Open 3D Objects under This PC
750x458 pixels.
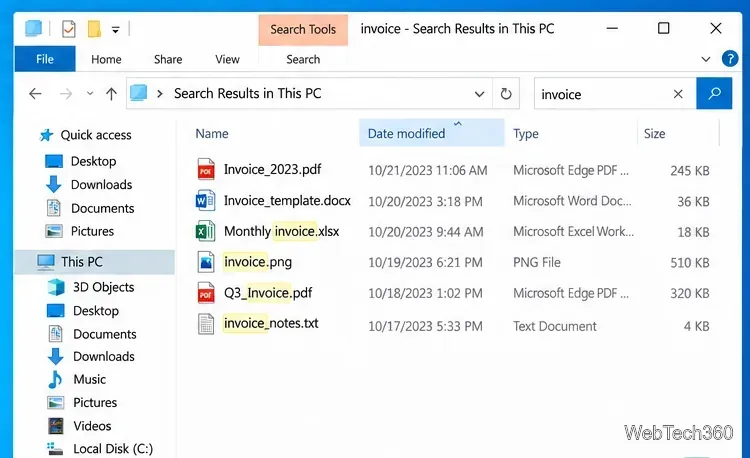click(103, 287)
